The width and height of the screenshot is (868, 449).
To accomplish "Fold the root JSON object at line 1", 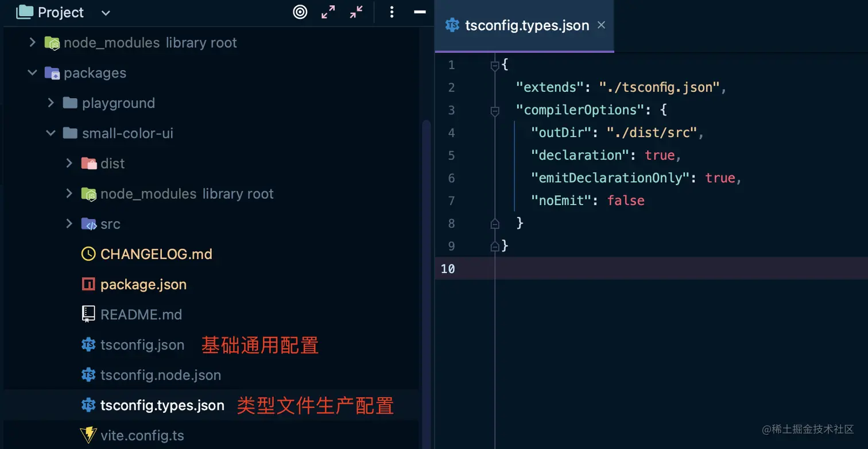I will tap(495, 66).
